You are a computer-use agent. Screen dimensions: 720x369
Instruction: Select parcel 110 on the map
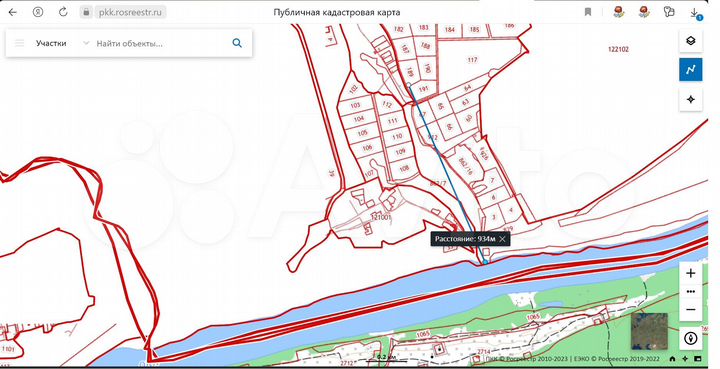pos(397,136)
